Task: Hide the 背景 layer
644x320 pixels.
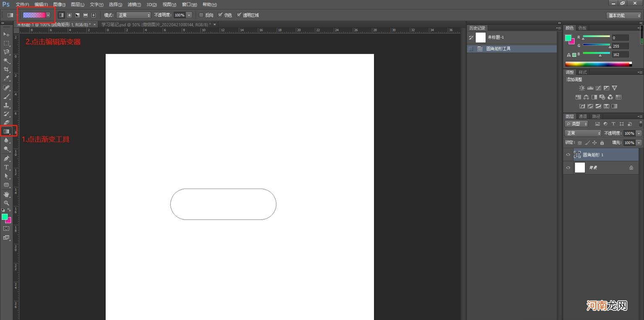Action: (568, 168)
